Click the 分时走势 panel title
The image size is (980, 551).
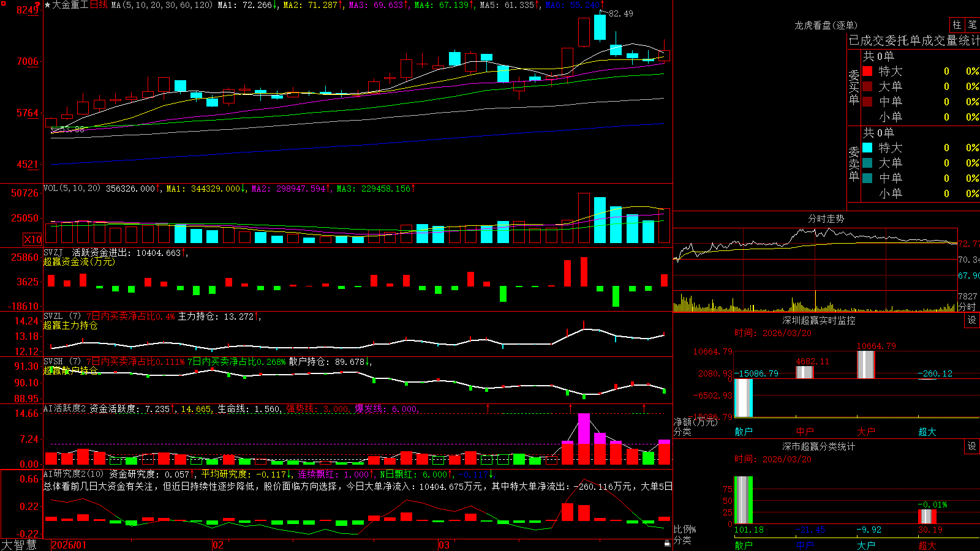pyautogui.click(x=826, y=219)
